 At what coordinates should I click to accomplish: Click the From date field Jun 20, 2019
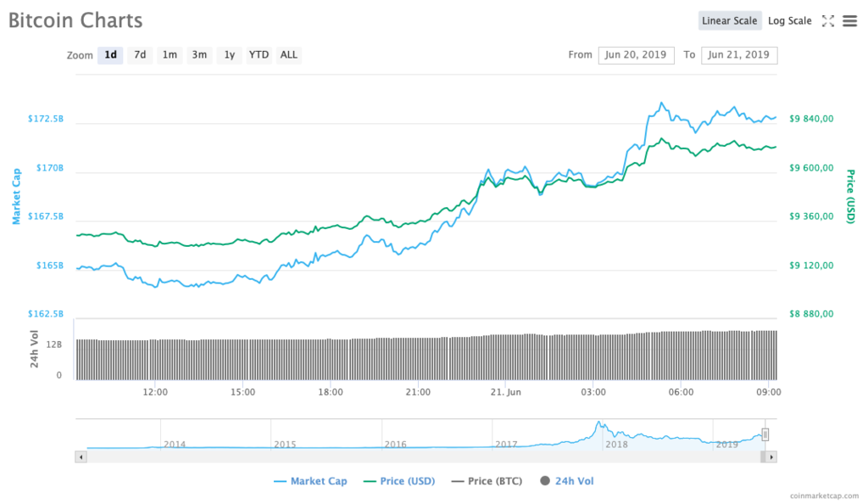pyautogui.click(x=636, y=55)
